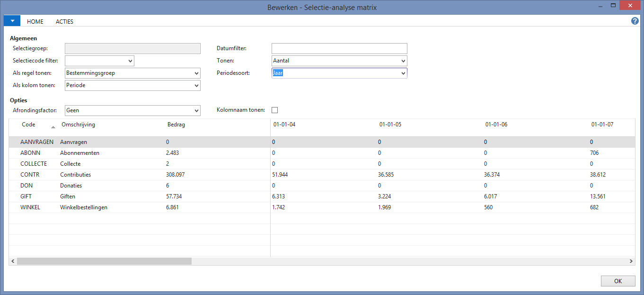644x295 pixels.
Task: Click the Giften description cell
Action: 68,197
